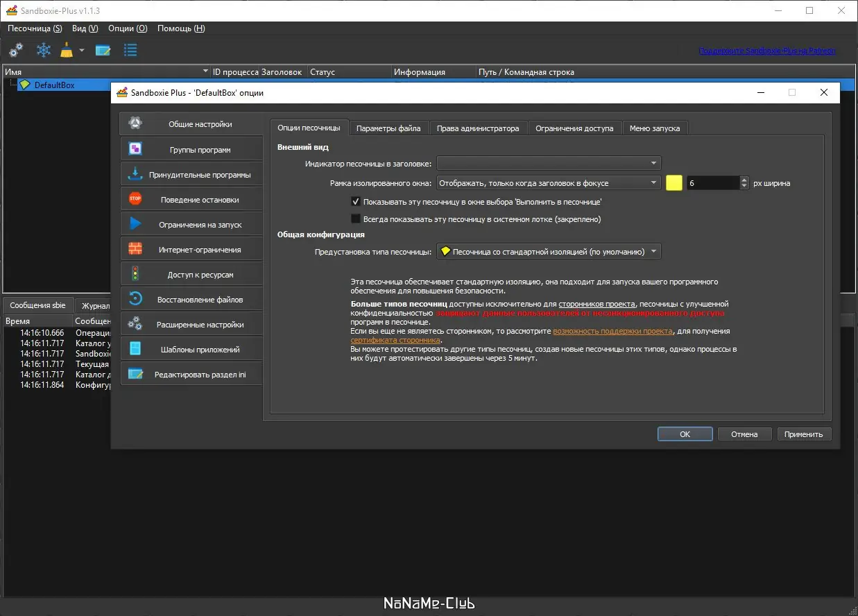Click the Группы программ icon in sidebar
This screenshot has height=616, width=858.
(x=135, y=149)
